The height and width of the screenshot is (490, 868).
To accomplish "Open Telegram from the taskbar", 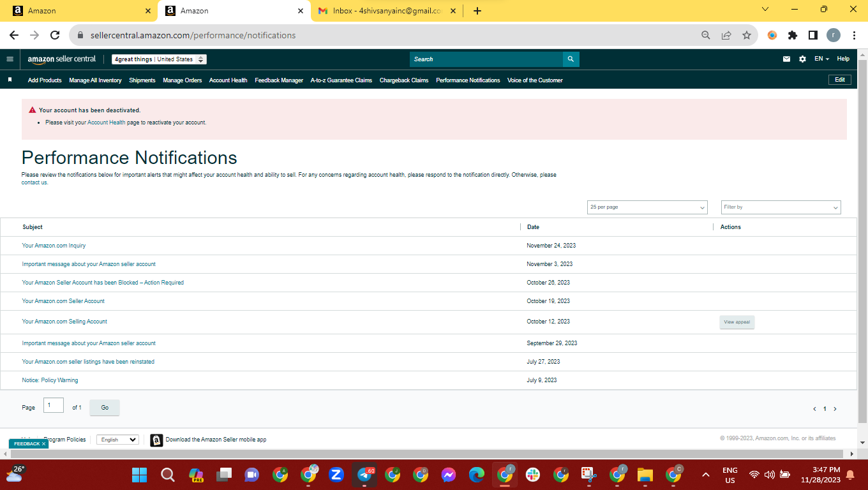I will point(364,475).
